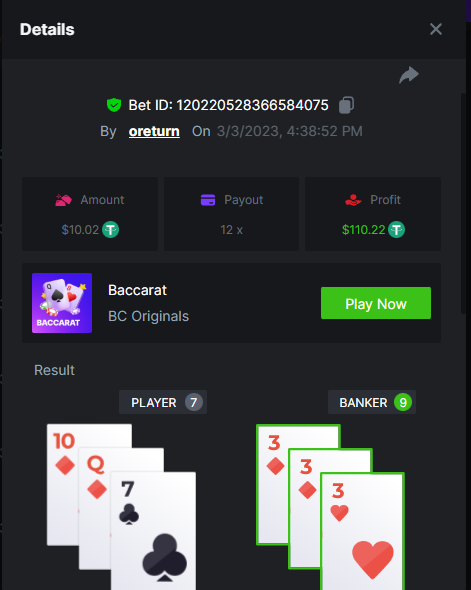Image resolution: width=471 pixels, height=590 pixels.
Task: Click the scrollbar on the right edge
Action: [x=463, y=203]
